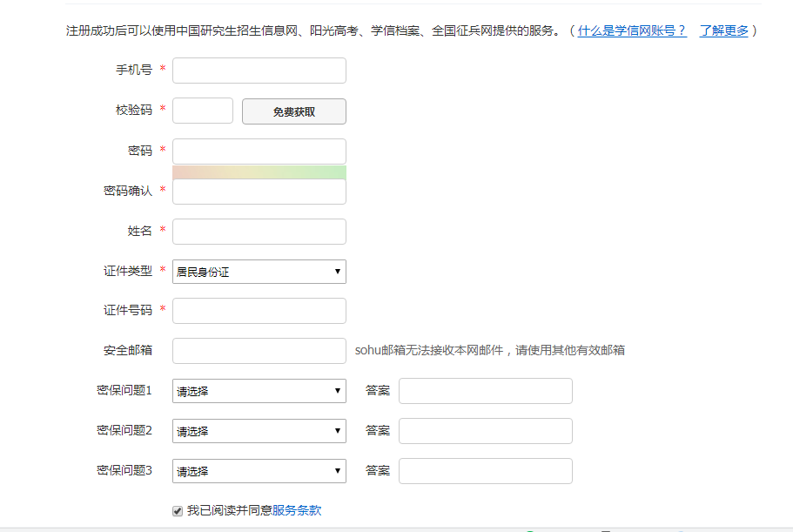Open the 了解更多 link

tap(723, 30)
